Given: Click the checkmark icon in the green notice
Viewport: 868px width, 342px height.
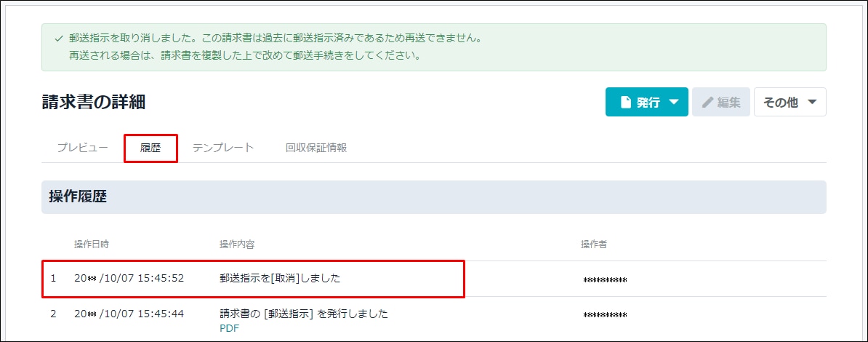Looking at the screenshot, I should click(x=59, y=39).
